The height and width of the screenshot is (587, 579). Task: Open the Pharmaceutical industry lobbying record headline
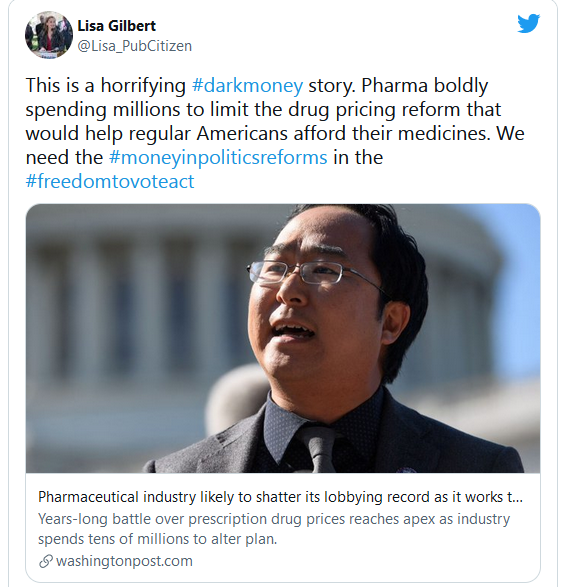(280, 497)
